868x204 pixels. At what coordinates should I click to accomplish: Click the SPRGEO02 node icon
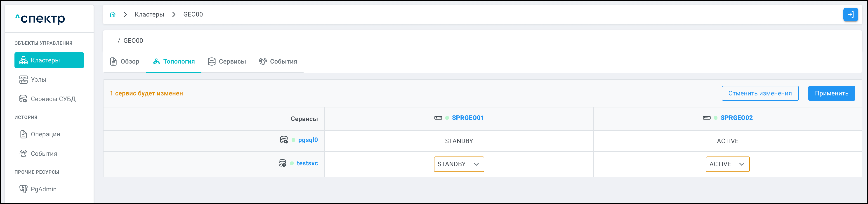click(707, 118)
